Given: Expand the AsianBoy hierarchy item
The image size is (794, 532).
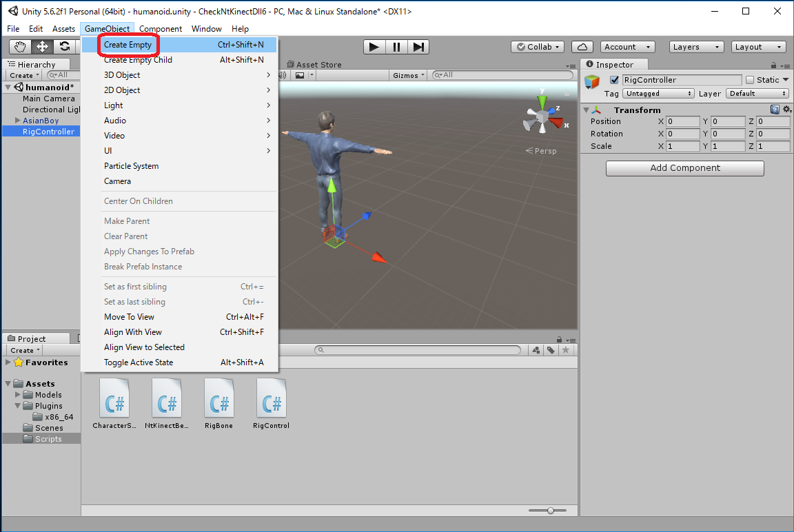Looking at the screenshot, I should (18, 121).
